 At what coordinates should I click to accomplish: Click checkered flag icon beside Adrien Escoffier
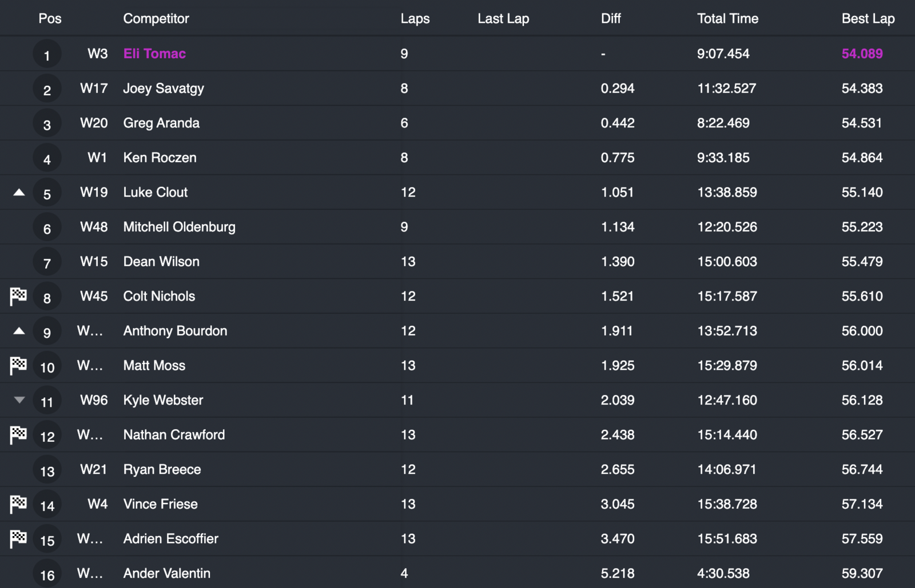pyautogui.click(x=18, y=539)
